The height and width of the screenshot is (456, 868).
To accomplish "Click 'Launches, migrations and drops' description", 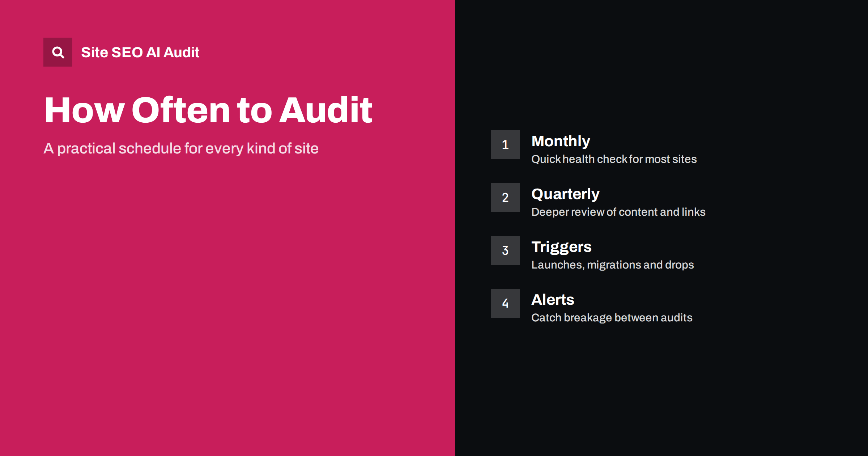I will pos(612,265).
